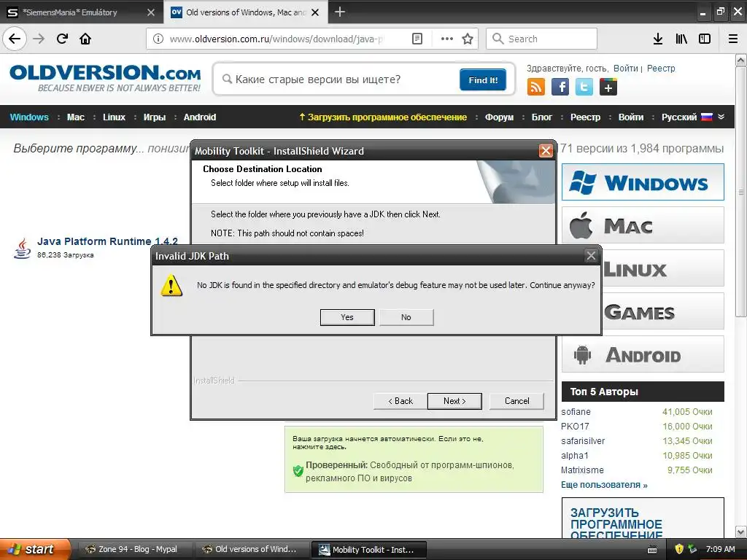This screenshot has width=747, height=560.
Task: Open the Twitter icon
Action: [x=584, y=87]
